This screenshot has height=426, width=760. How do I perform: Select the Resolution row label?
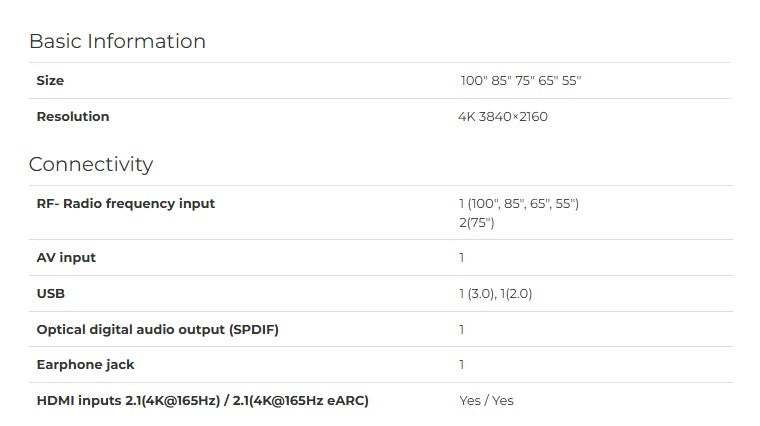pyautogui.click(x=73, y=116)
